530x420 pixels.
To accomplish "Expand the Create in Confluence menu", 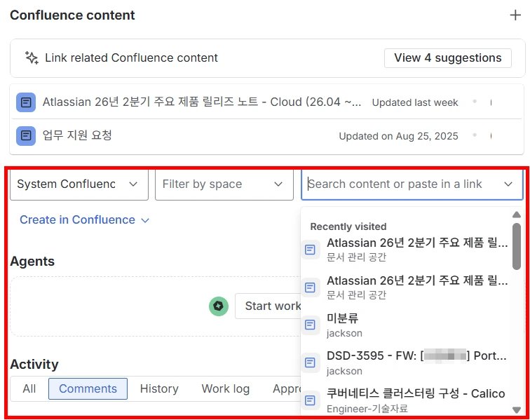I will coord(85,220).
